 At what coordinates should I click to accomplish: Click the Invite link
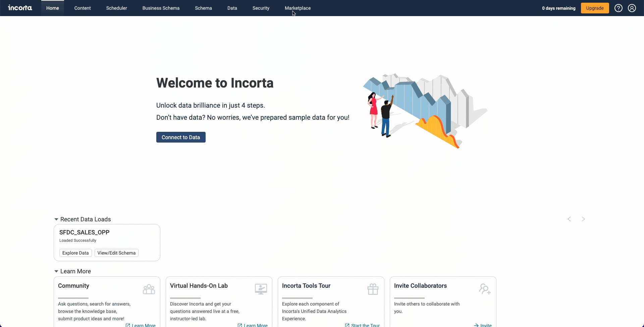coord(483,325)
